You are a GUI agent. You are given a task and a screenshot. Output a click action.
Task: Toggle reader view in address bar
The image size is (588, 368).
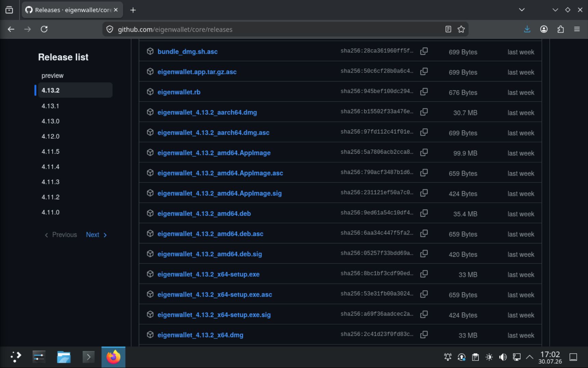(448, 29)
